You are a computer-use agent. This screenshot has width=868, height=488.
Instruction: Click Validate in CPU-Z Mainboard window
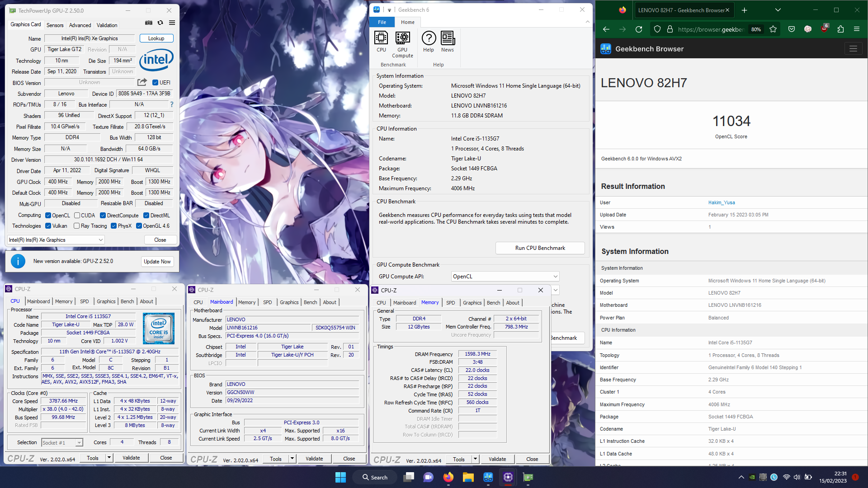pyautogui.click(x=314, y=459)
